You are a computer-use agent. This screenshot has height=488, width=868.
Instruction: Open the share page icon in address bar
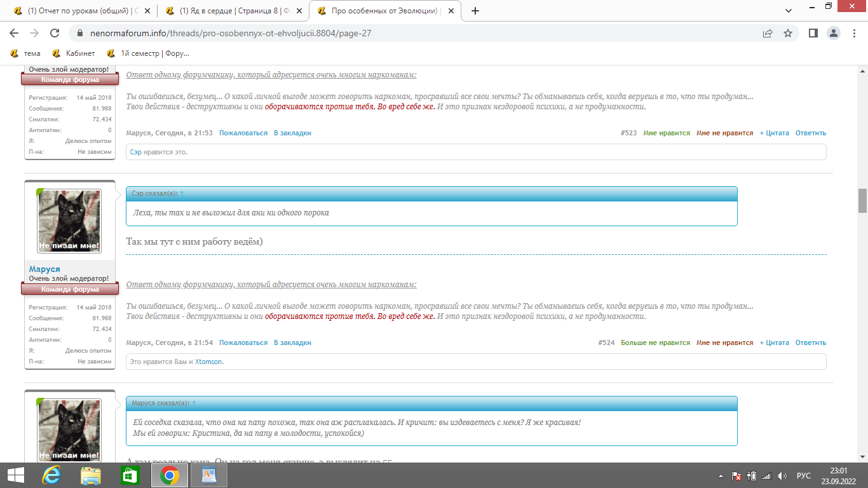(x=768, y=33)
